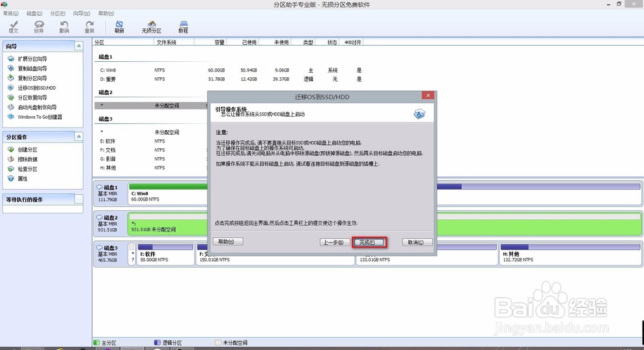
Task: Click the 启动光盘制作向导 sidebar icon
Action: click(x=11, y=108)
